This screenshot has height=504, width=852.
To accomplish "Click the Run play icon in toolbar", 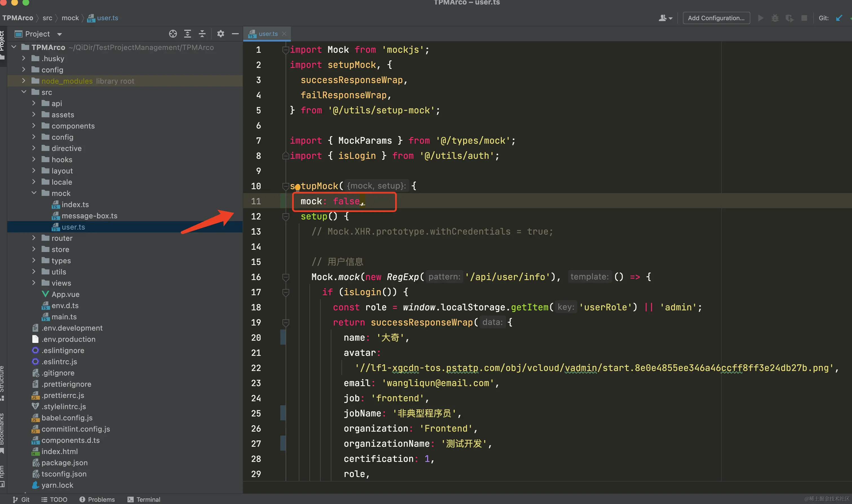I will pos(761,18).
